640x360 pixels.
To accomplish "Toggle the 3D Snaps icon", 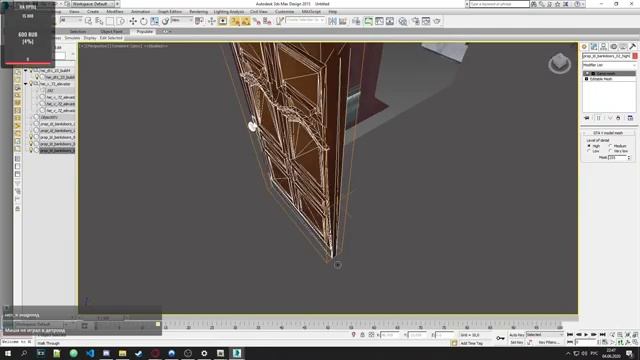I will tap(235, 21).
